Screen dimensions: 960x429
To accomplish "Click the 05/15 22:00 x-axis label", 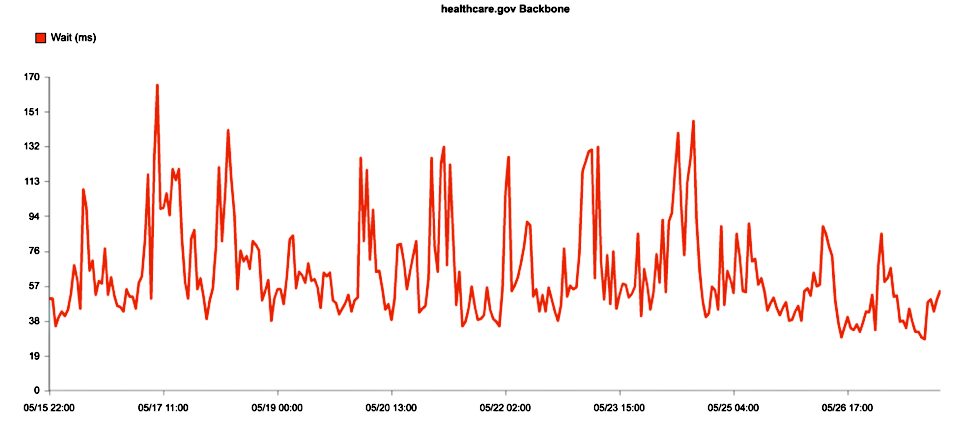I will click(50, 406).
